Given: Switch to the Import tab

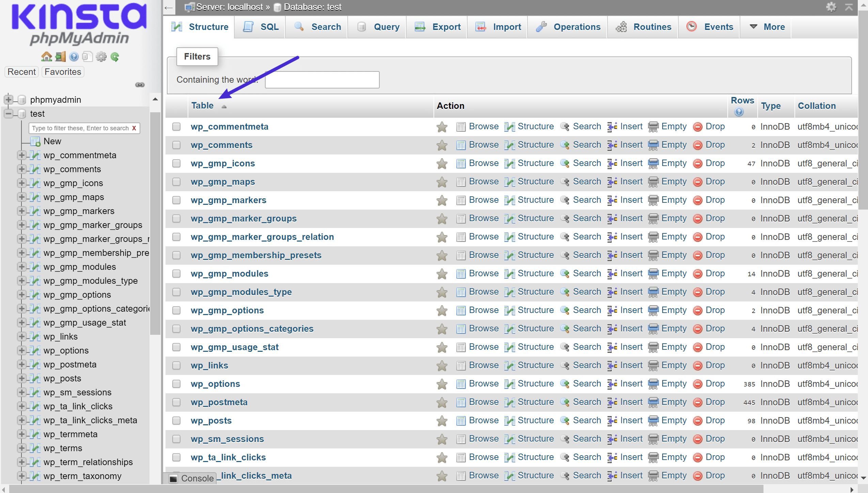Looking at the screenshot, I should [x=505, y=27].
